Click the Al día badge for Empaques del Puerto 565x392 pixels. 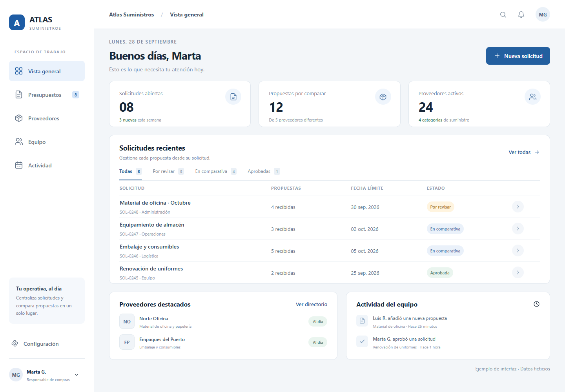318,342
